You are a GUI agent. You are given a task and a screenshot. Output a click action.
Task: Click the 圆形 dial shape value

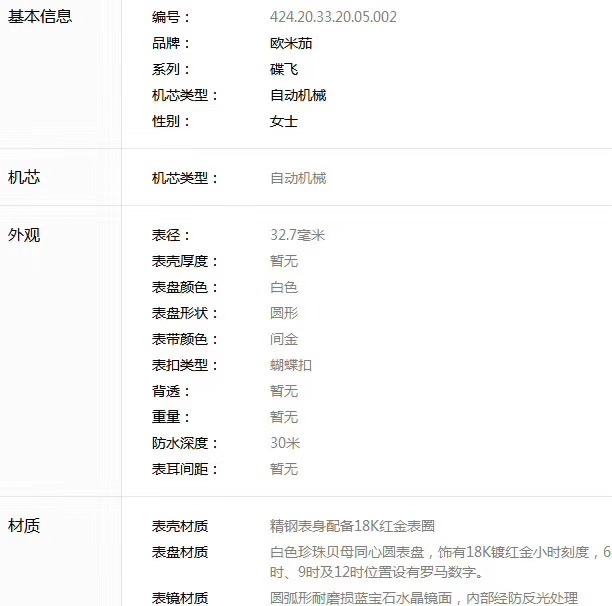(x=284, y=314)
